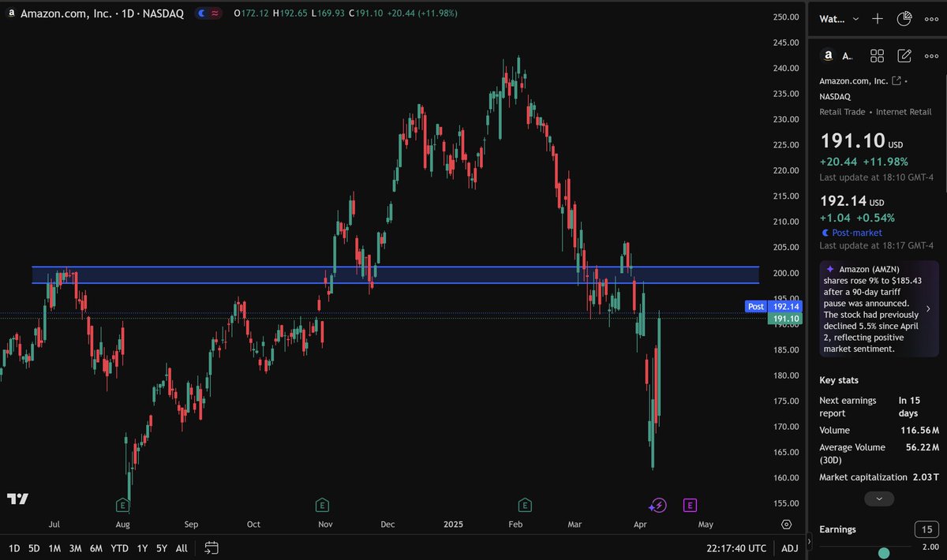Viewport: 947px width, 560px height.
Task: Click the Internet Retail industry link
Action: [904, 112]
